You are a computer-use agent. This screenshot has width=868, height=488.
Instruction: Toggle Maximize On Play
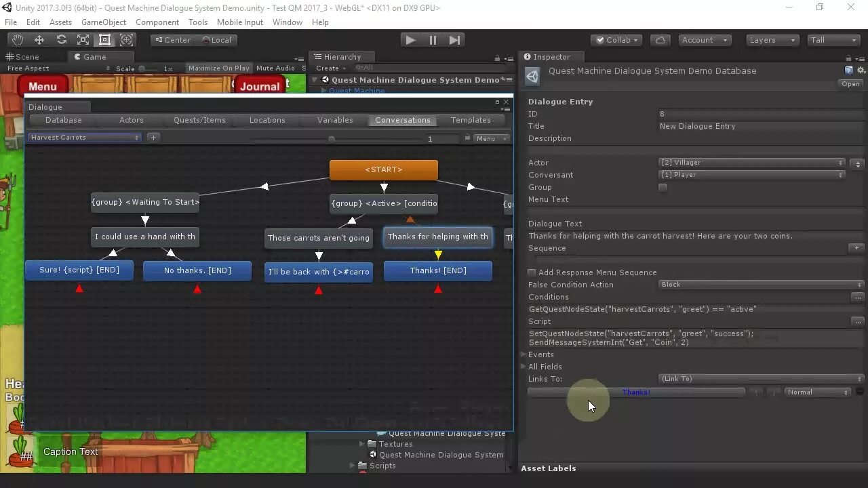pos(218,68)
